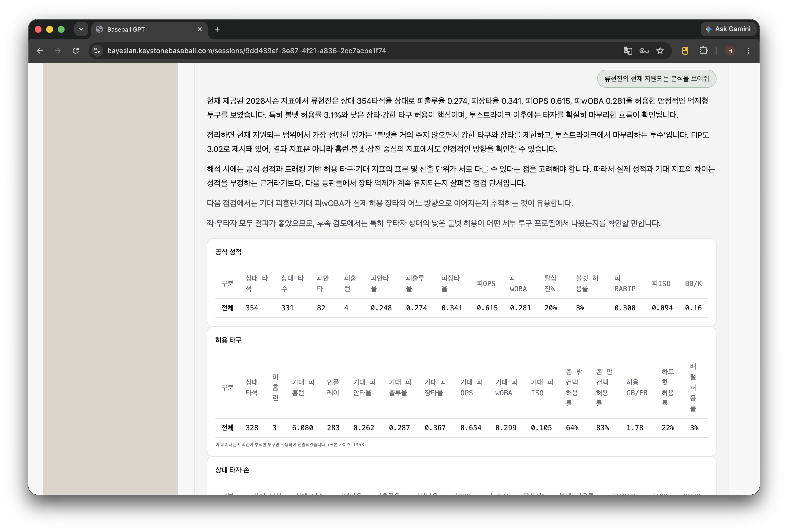Open a new tab with the plus button
The width and height of the screenshot is (788, 532).
(x=218, y=29)
